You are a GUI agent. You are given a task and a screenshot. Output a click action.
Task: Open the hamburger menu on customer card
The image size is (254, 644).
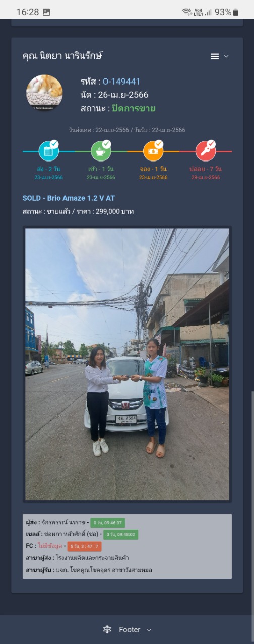pyautogui.click(x=215, y=56)
